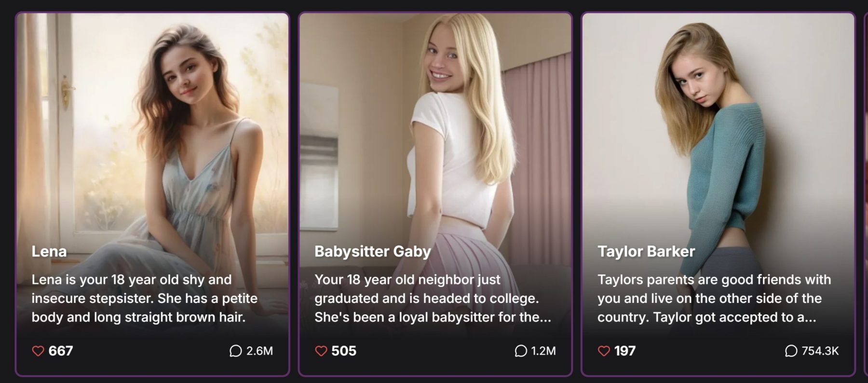The width and height of the screenshot is (868, 383).
Task: Open the Taylor Barker title
Action: tap(646, 251)
